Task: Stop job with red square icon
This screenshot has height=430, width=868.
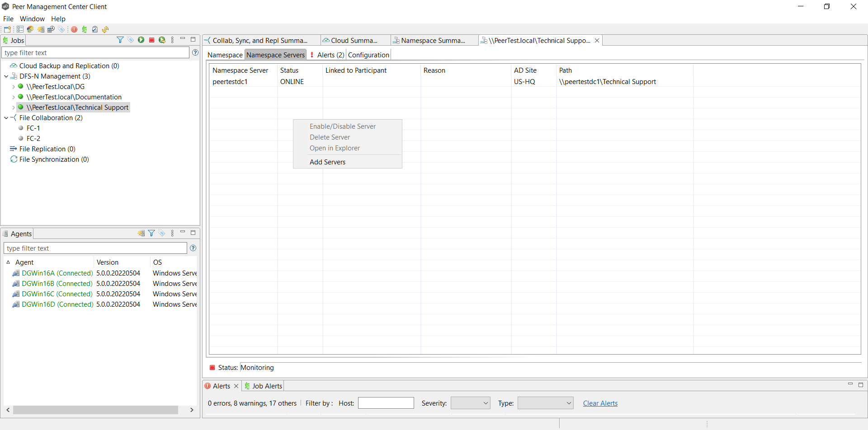Action: pos(151,40)
